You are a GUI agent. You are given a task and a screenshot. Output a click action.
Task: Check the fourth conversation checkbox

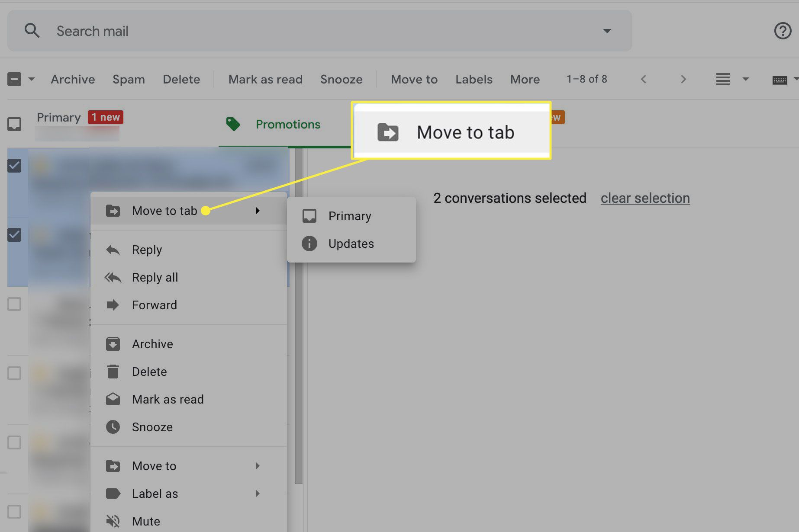click(14, 373)
